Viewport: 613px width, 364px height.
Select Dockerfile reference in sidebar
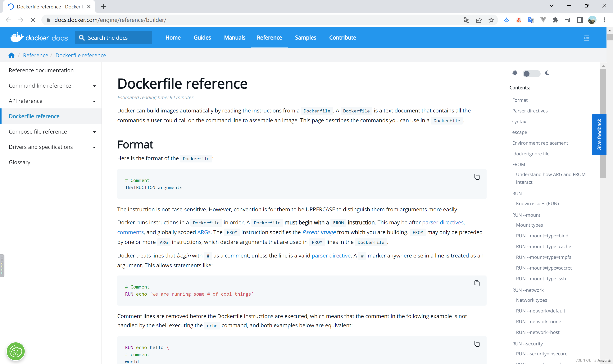click(34, 116)
